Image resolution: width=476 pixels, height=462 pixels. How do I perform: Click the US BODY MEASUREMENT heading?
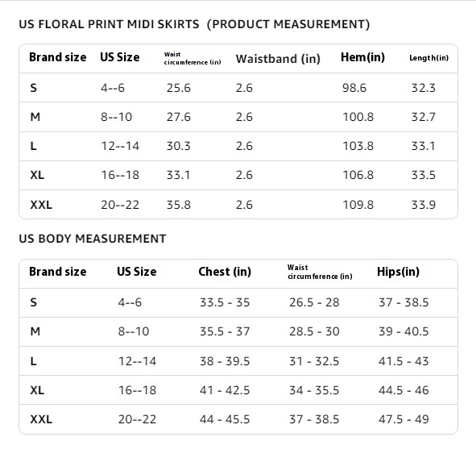(x=93, y=239)
